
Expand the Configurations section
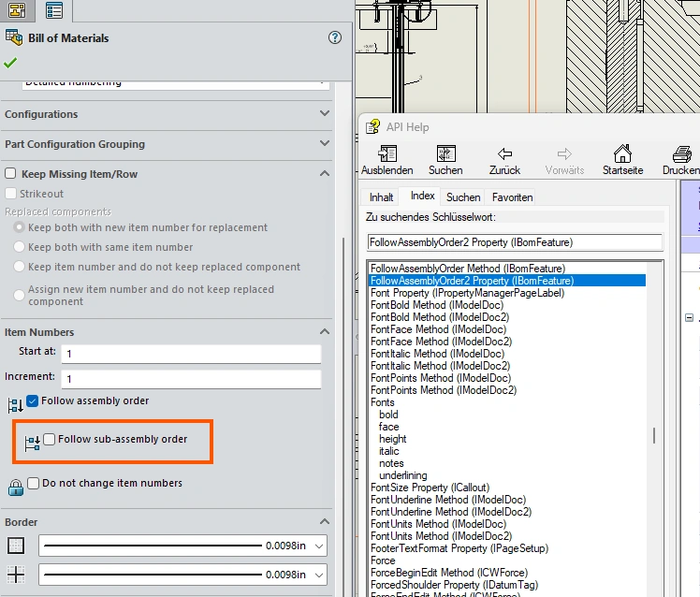tap(324, 114)
